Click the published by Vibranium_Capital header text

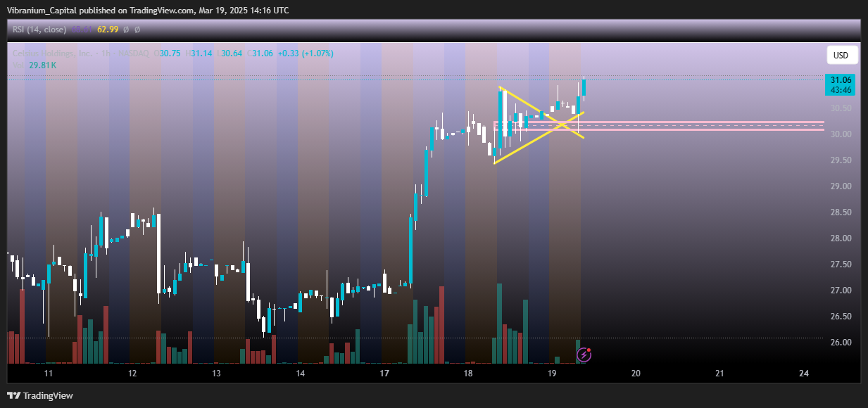pyautogui.click(x=148, y=11)
